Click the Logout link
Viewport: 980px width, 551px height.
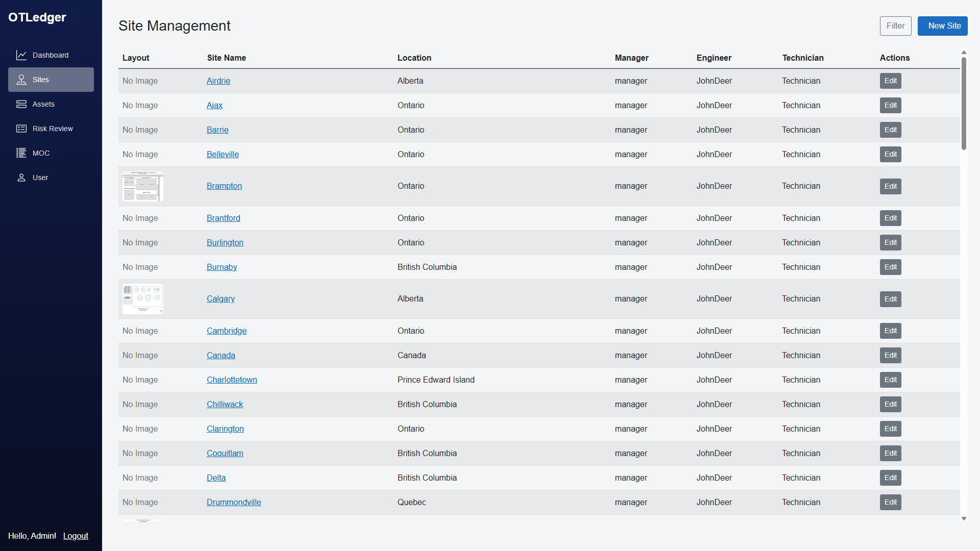pyautogui.click(x=76, y=536)
